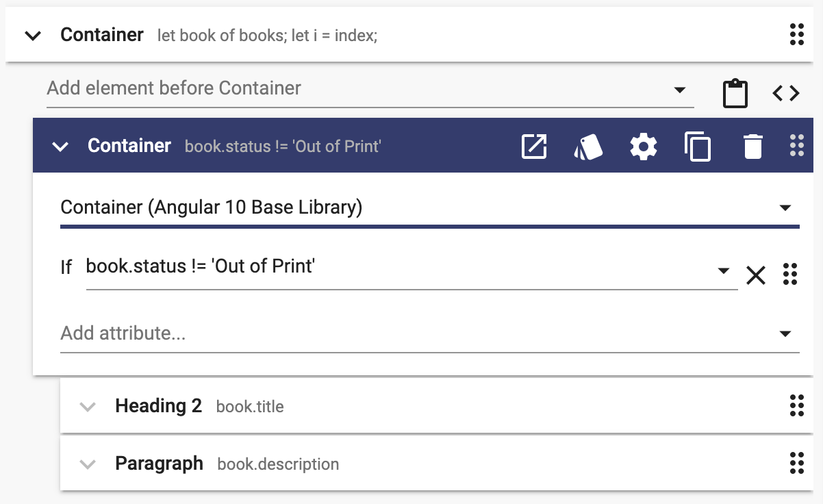Delete the selected Container with trash icon
The height and width of the screenshot is (504, 823).
(x=752, y=147)
